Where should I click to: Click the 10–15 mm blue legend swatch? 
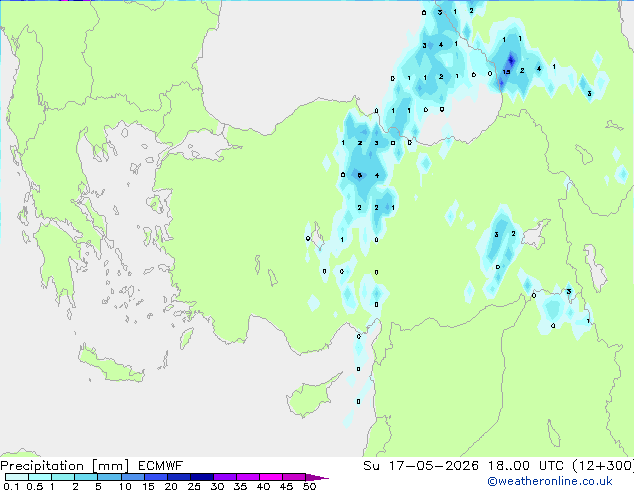[x=133, y=477]
